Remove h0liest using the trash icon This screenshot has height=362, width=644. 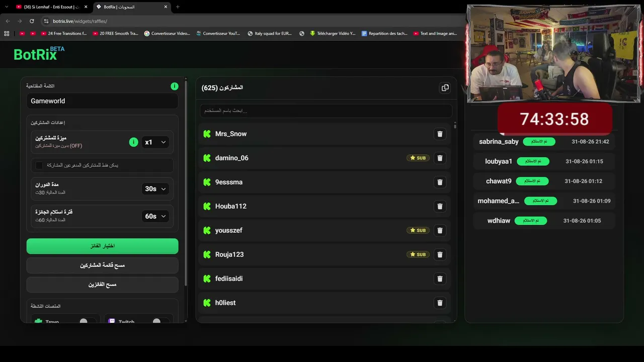coord(440,303)
